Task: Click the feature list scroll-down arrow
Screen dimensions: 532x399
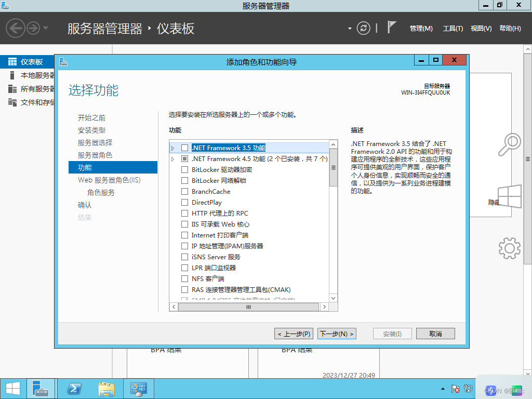Action: [x=333, y=298]
